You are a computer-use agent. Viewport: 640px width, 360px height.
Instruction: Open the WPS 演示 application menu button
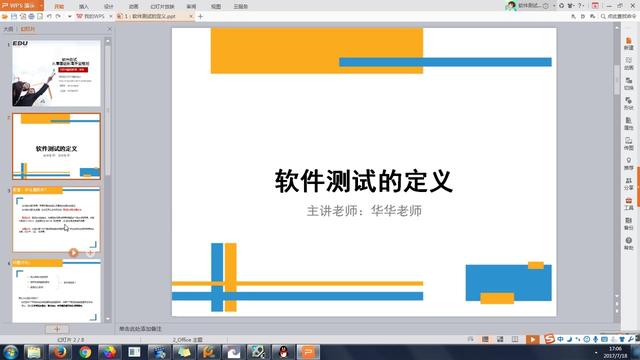(19, 6)
